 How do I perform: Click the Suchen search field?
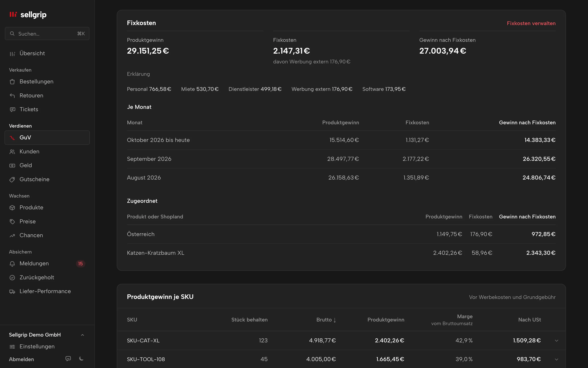[47, 34]
